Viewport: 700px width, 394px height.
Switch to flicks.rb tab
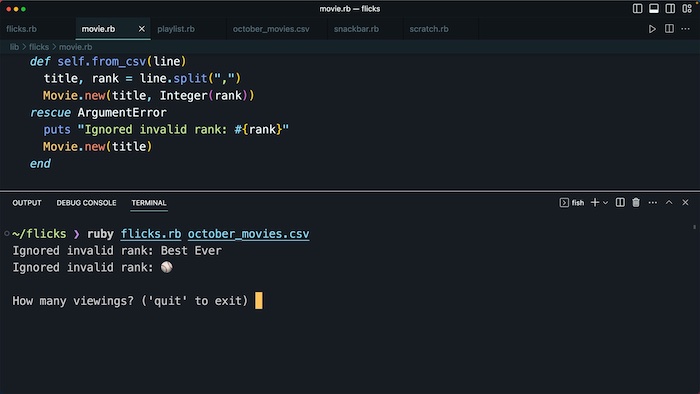(x=21, y=29)
